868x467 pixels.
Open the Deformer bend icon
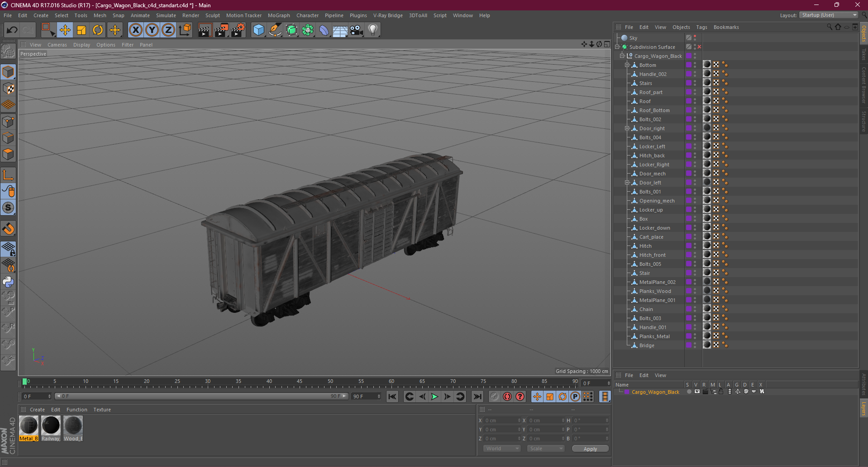click(324, 30)
